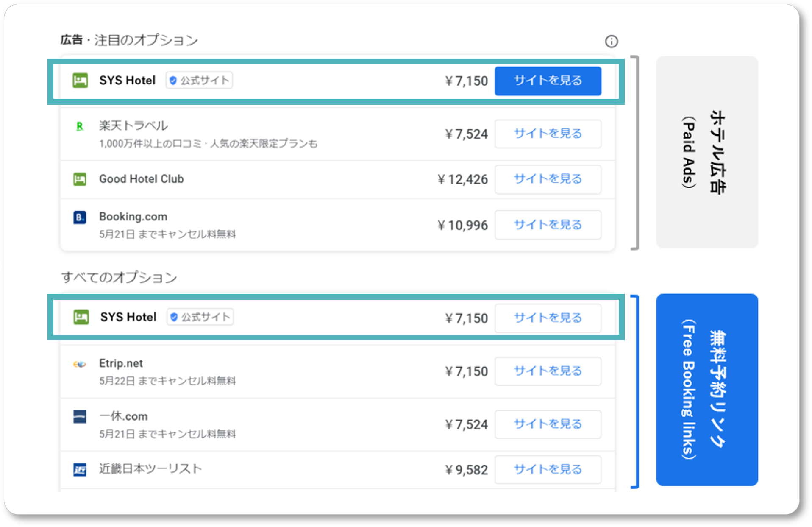Click the Booking.com B logo
Image resolution: width=812 pixels, height=527 pixels.
80,217
